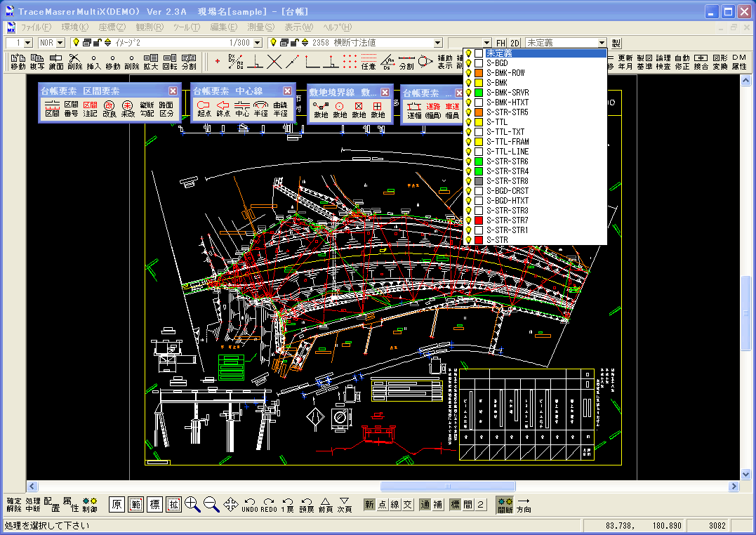Toggle the 交 intersection snap button
The image size is (756, 535).
coord(408,505)
